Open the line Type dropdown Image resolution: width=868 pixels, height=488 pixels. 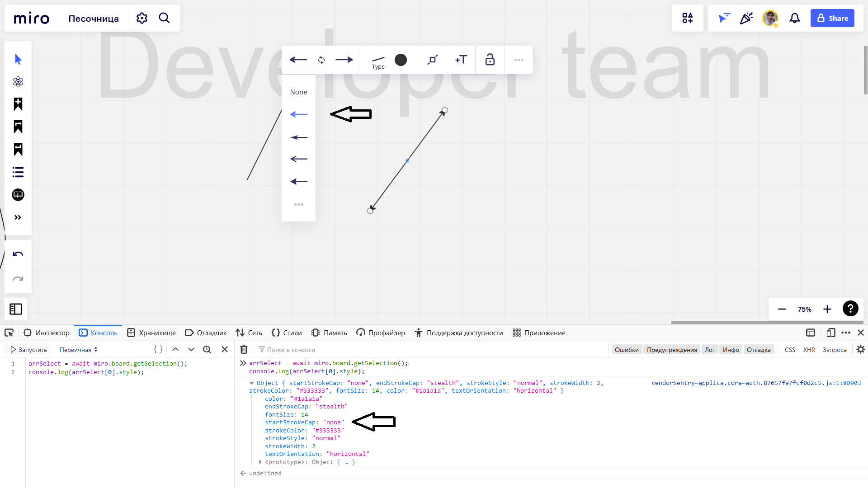pos(378,62)
